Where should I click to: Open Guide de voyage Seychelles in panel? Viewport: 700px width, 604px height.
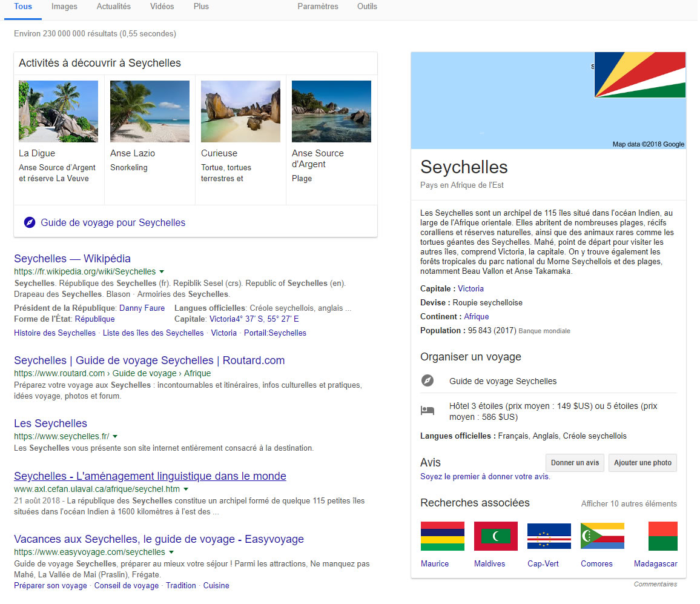point(503,381)
